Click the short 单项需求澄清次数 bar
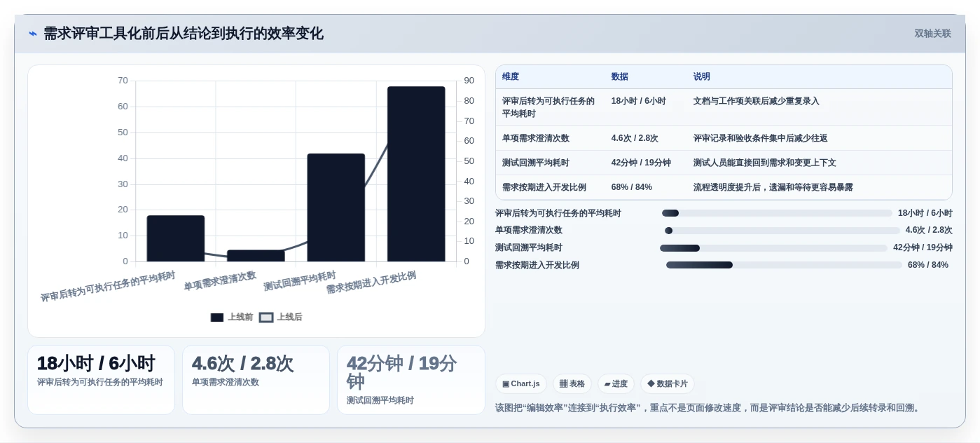The width and height of the screenshot is (980, 443). click(x=256, y=256)
